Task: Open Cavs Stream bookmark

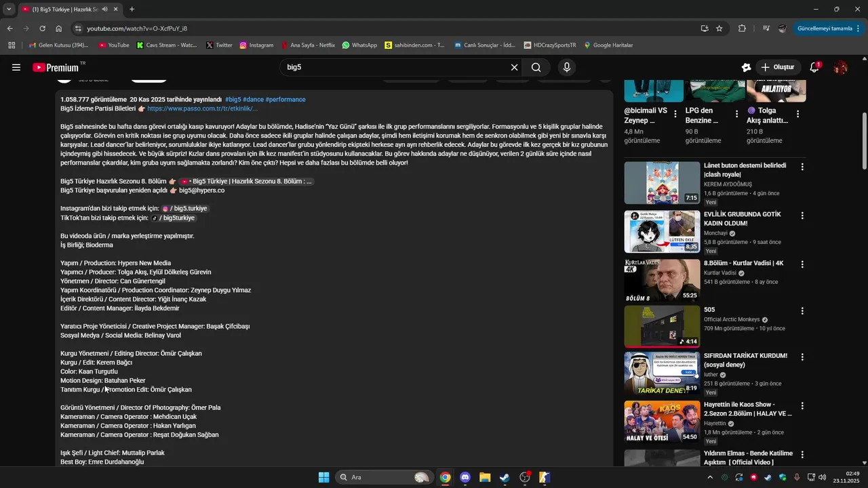Action: (x=167, y=45)
